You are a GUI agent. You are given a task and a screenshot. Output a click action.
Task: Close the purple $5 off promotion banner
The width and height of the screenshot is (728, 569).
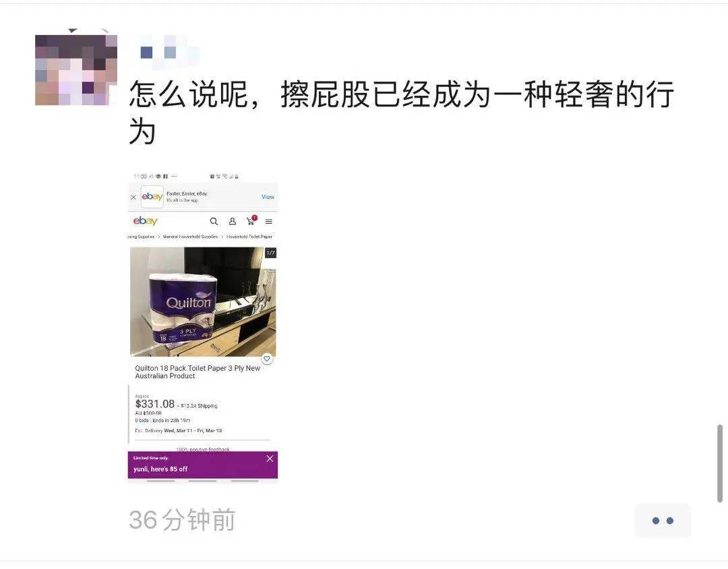270,458
